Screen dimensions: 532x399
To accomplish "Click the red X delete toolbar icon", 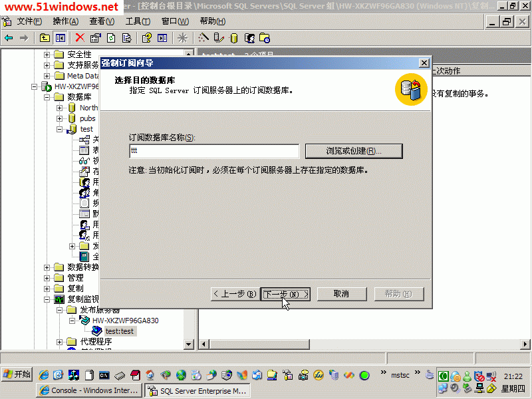I will coord(80,38).
